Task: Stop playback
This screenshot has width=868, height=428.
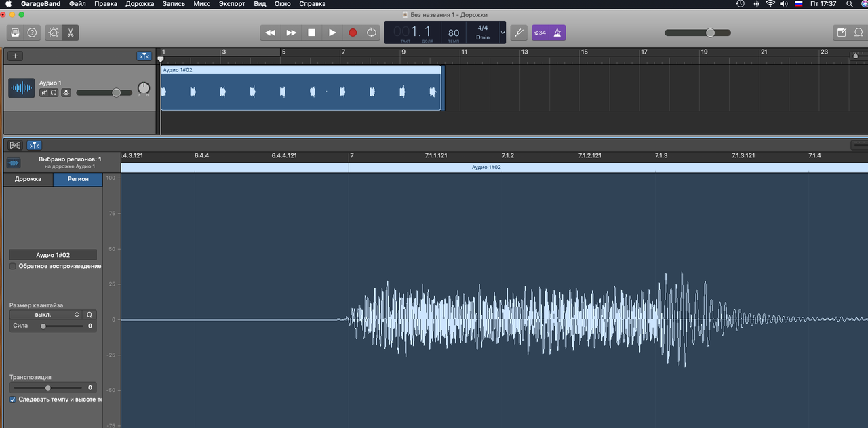Action: (312, 33)
